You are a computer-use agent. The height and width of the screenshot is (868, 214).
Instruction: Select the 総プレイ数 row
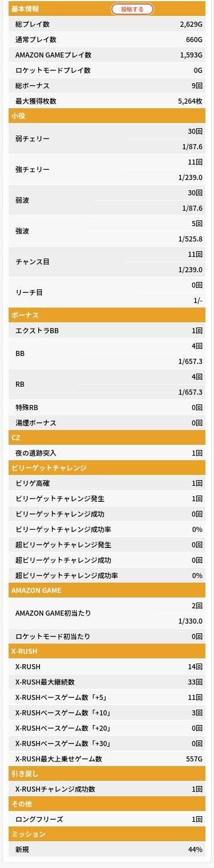(x=107, y=24)
